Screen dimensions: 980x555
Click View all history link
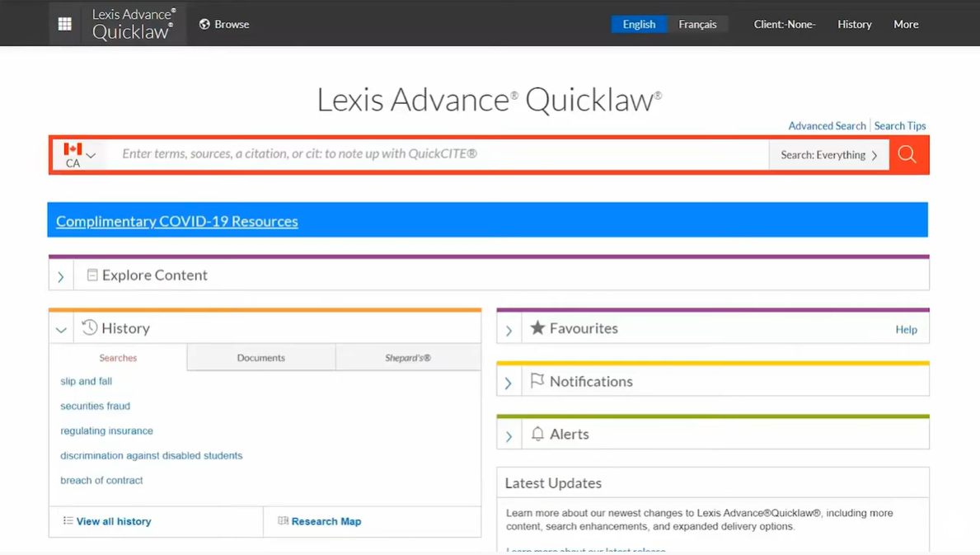pos(114,521)
